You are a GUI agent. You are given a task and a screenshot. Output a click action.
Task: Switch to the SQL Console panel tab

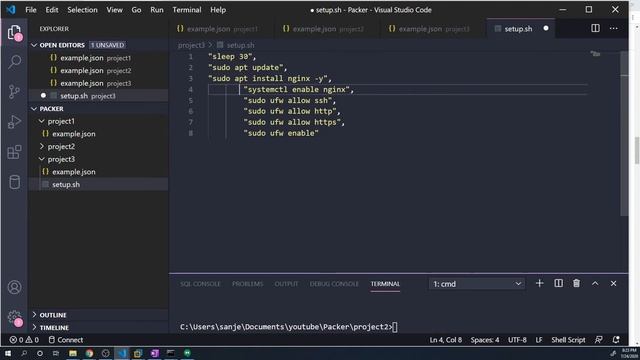[x=200, y=284]
